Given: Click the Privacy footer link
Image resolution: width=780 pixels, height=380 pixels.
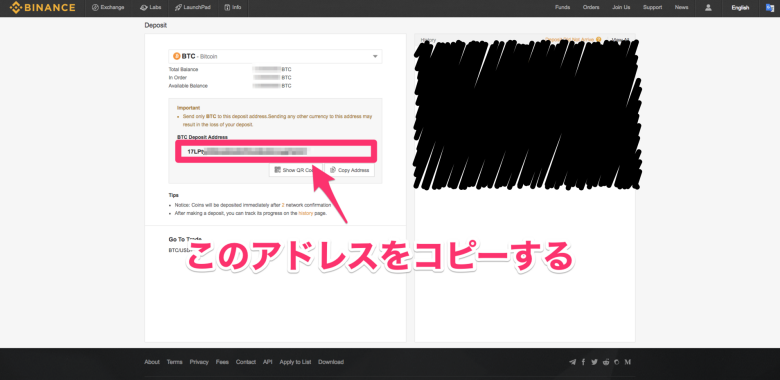Looking at the screenshot, I should (199, 362).
